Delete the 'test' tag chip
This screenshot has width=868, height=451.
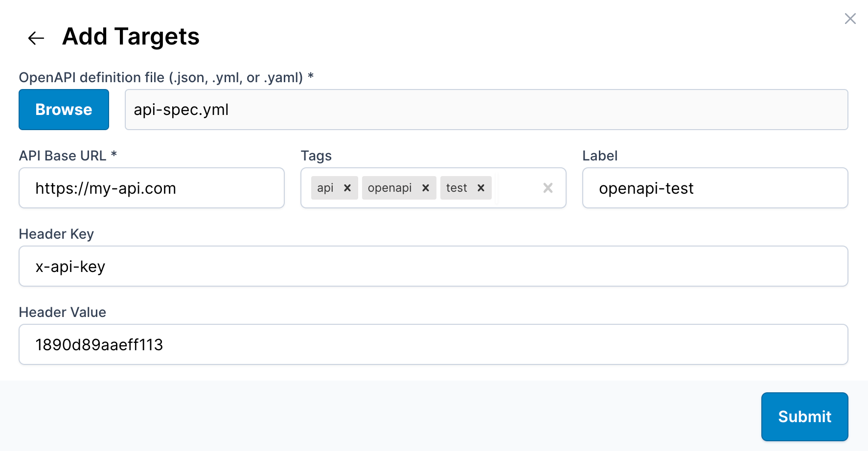tap(481, 188)
